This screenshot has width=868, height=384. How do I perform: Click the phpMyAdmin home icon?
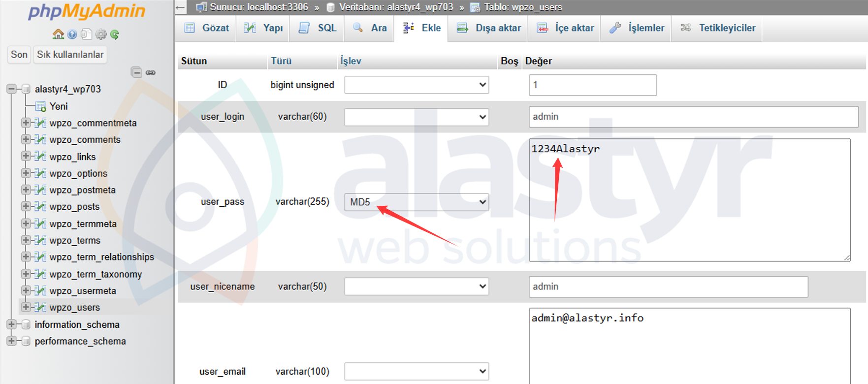tap(58, 34)
